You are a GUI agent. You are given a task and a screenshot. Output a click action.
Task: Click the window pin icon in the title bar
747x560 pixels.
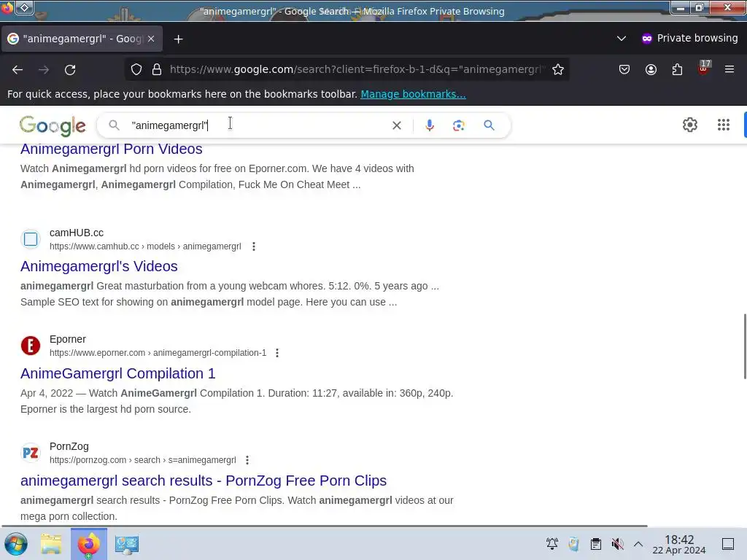coord(24,7)
